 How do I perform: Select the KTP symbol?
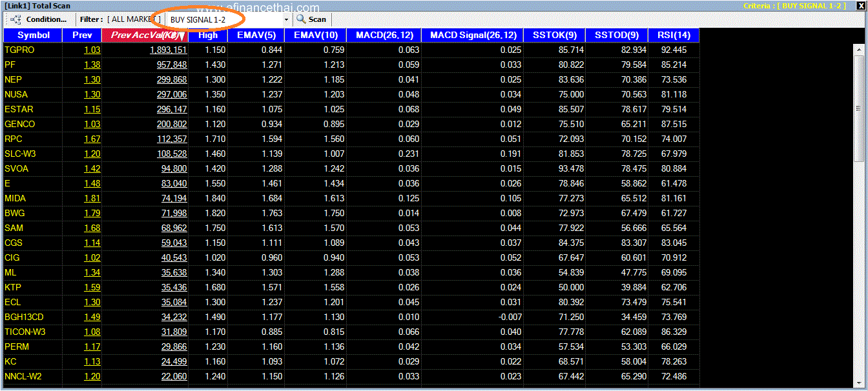(x=13, y=287)
